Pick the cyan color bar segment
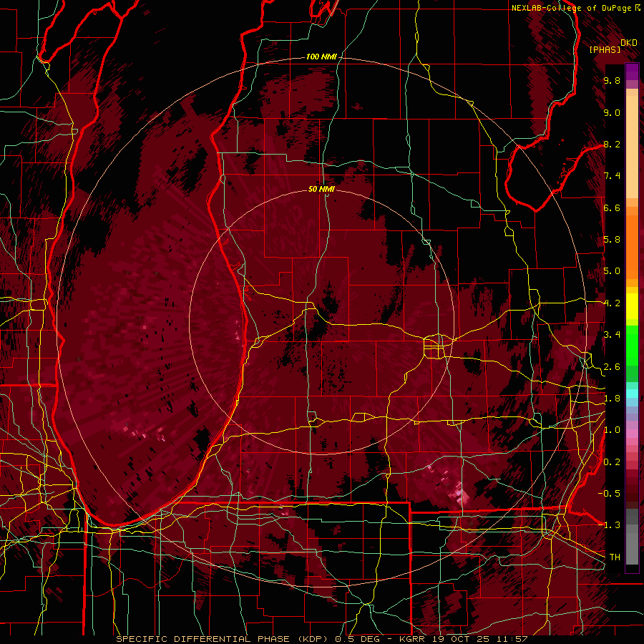644x644 pixels. click(632, 394)
